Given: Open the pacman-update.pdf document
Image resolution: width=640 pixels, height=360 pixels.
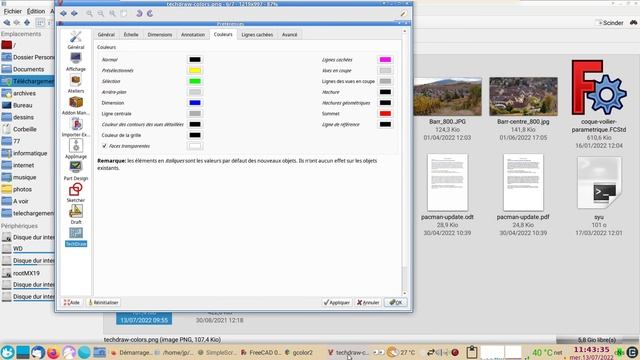Looking at the screenshot, I should point(523,182).
